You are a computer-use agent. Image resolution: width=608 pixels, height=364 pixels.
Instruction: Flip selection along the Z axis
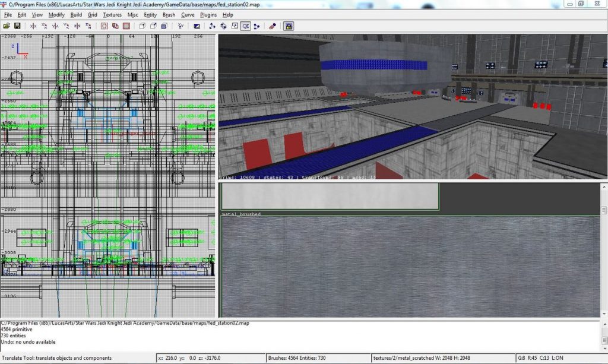point(77,26)
